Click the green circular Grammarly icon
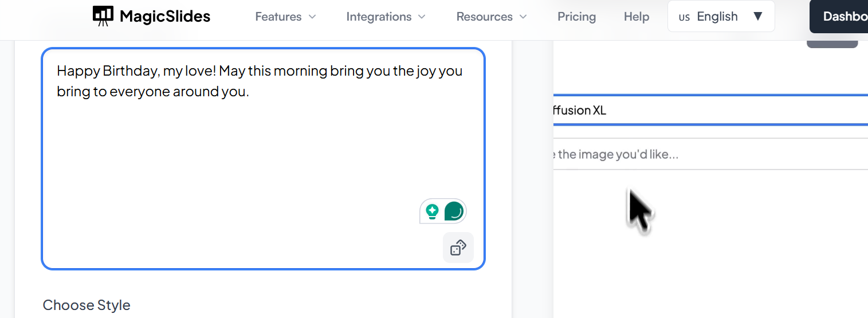The height and width of the screenshot is (318, 868). (454, 211)
